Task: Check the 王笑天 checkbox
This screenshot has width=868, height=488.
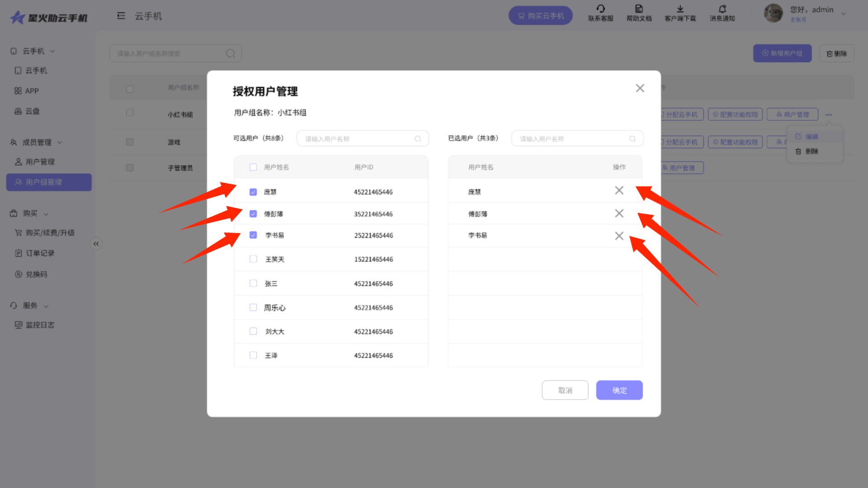Action: click(253, 259)
